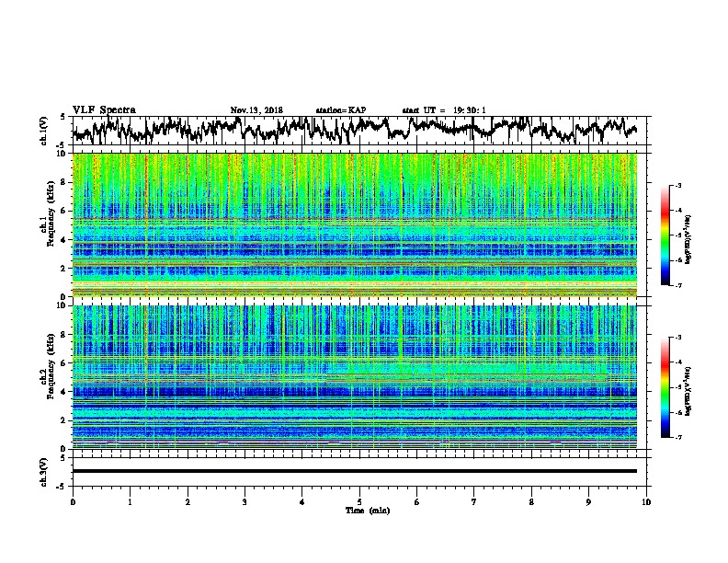Click time axis tick label "5"
728x563 pixels.
[359, 502]
